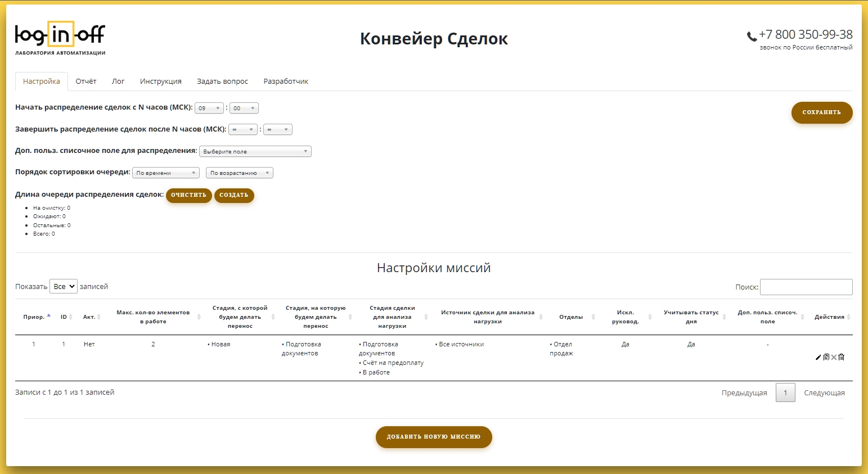868x474 pixels.
Task: Open the start hour dropdown showing 09
Action: point(209,108)
